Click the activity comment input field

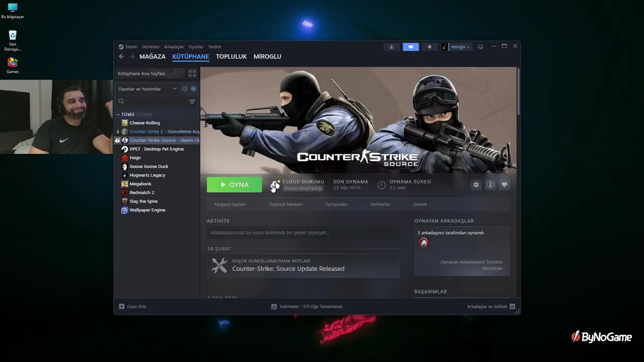(303, 233)
